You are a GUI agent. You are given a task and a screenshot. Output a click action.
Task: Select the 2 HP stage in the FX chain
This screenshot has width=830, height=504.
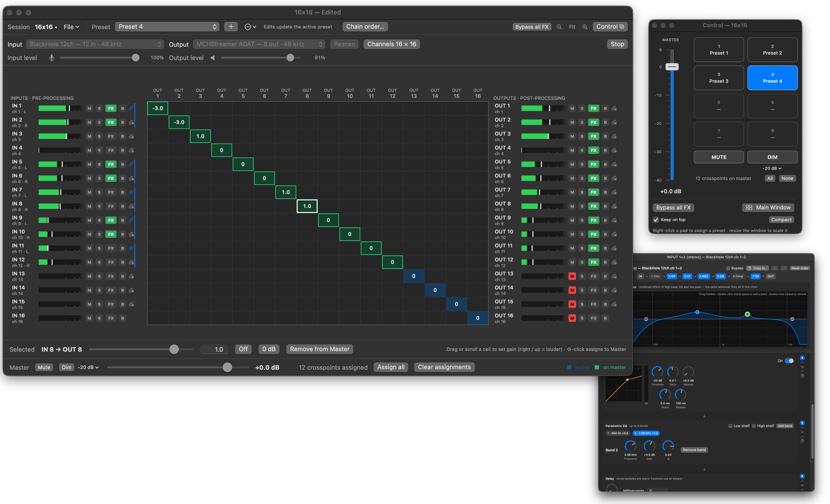[x=672, y=276]
